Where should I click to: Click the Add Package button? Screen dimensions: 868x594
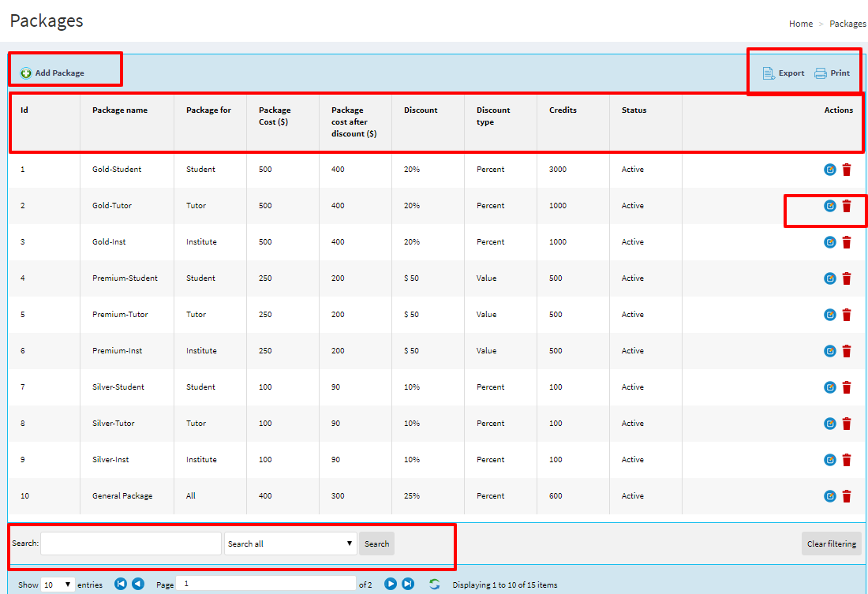click(x=53, y=73)
